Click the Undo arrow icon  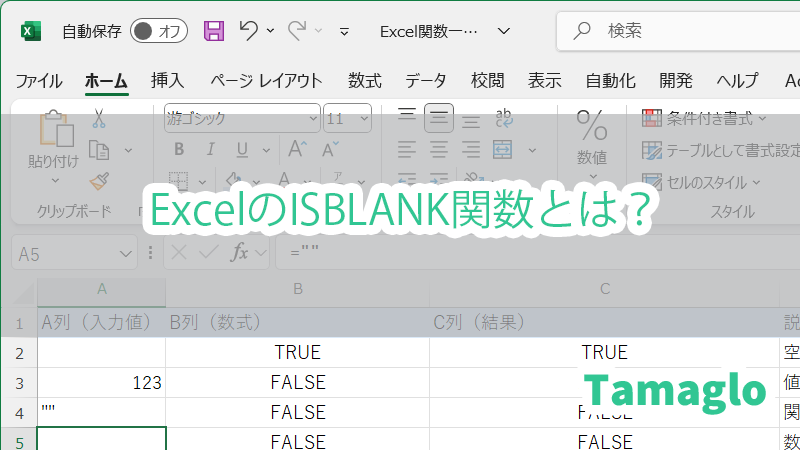point(249,31)
